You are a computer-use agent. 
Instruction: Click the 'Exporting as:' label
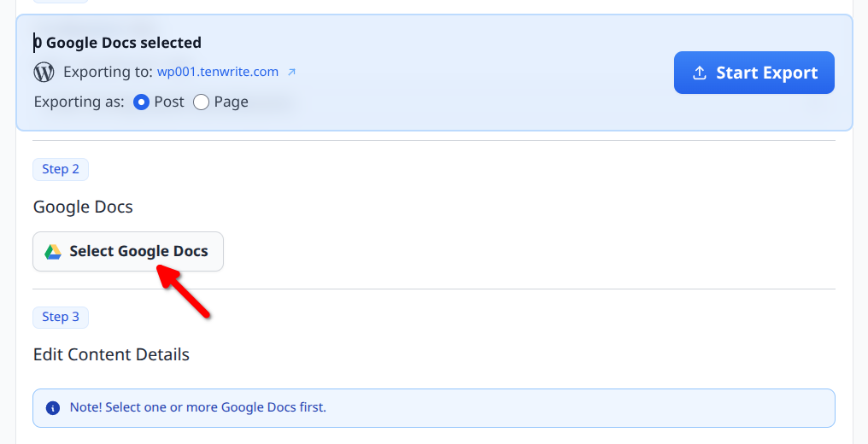tap(79, 102)
